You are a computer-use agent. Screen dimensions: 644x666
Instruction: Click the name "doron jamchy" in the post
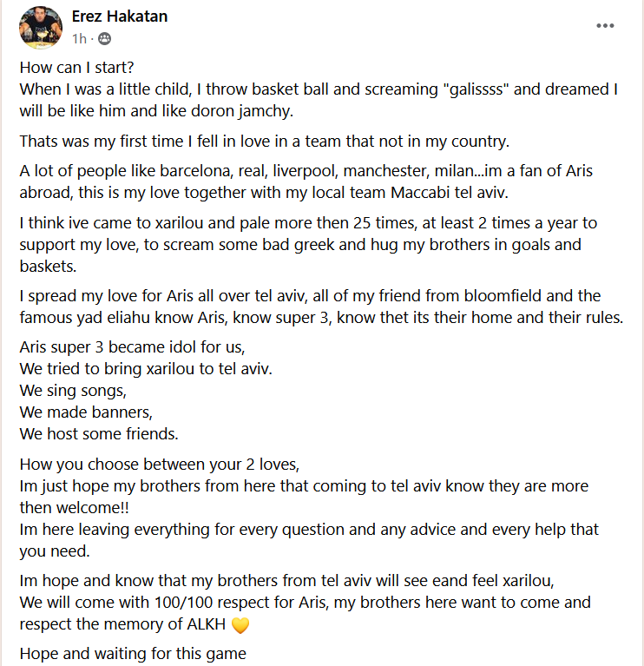(x=242, y=111)
